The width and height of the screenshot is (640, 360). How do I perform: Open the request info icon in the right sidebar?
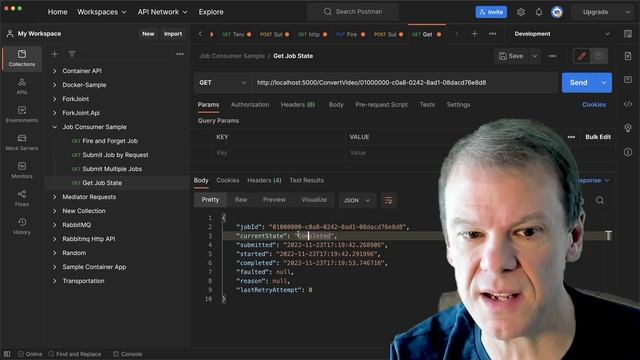click(628, 152)
